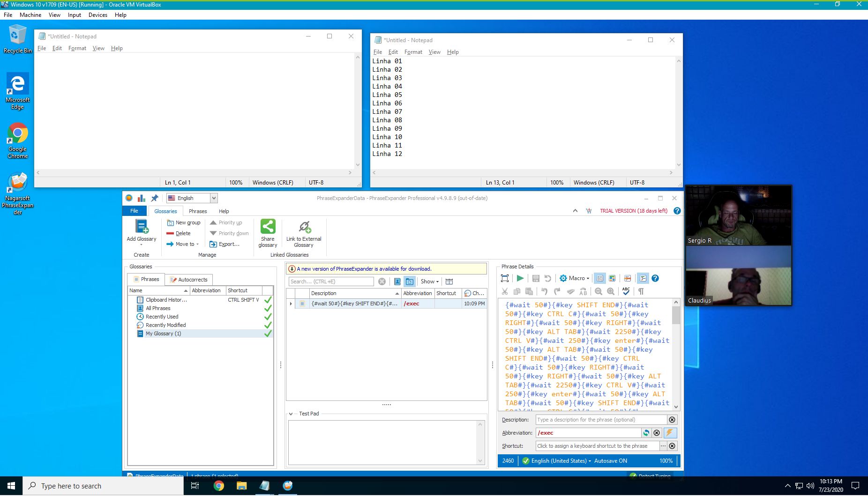The image size is (868, 496).
Task: Click the spell check ABC icon
Action: click(626, 291)
